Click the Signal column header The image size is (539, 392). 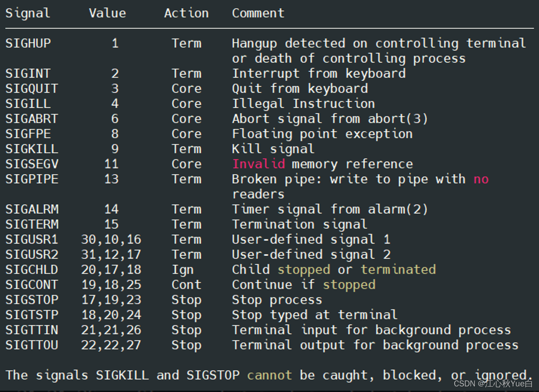pyautogui.click(x=28, y=13)
